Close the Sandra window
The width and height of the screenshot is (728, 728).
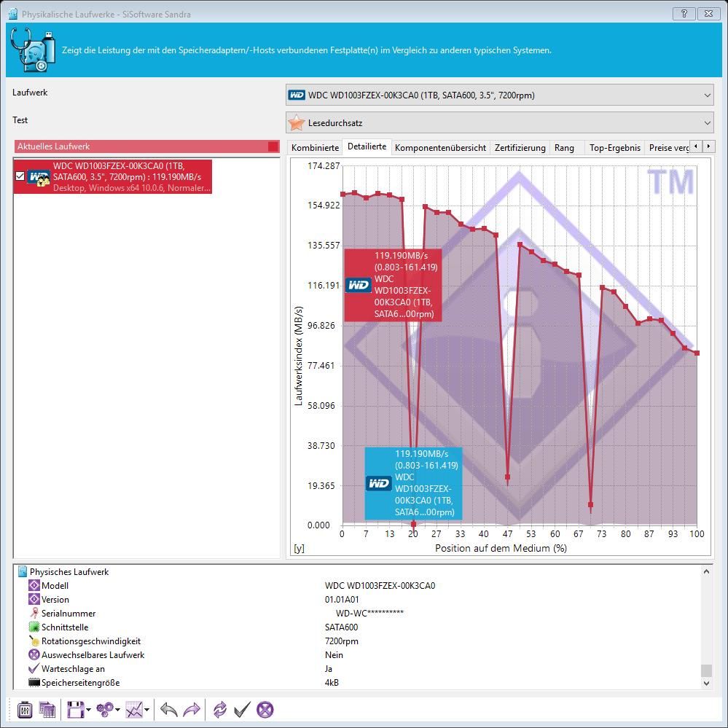(x=708, y=13)
